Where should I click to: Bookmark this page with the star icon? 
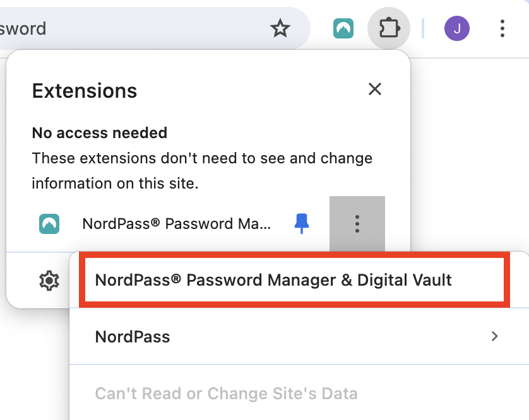tap(280, 28)
